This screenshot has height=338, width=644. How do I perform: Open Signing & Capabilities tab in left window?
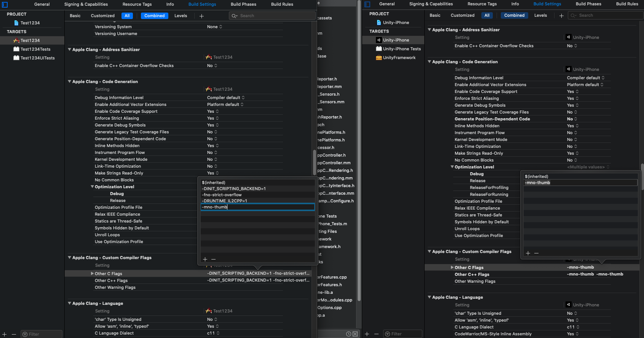pos(86,4)
